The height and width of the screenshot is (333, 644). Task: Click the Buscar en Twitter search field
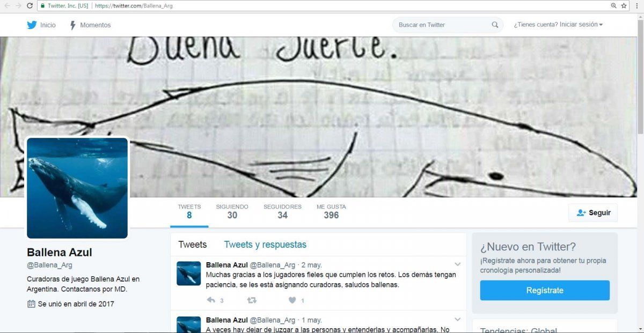click(x=443, y=25)
